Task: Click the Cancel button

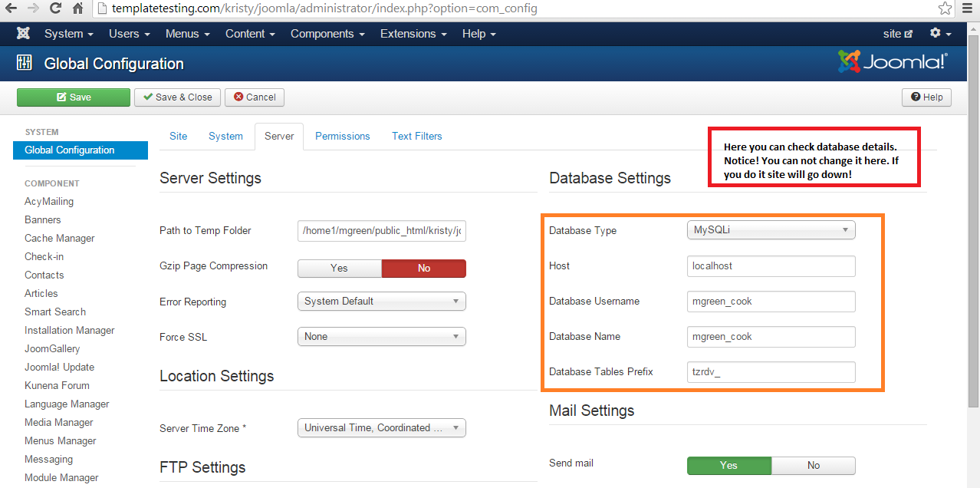Action: click(x=255, y=97)
